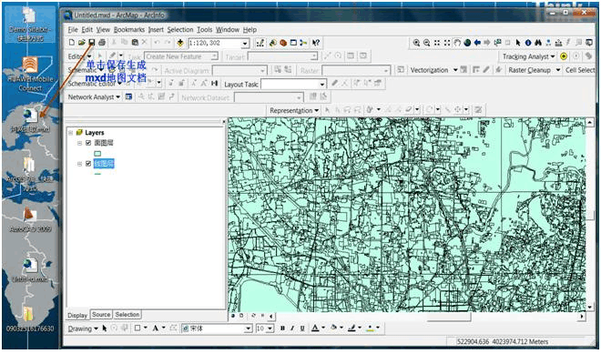Select the Drawing toolbar arrow pointer

coord(104,329)
